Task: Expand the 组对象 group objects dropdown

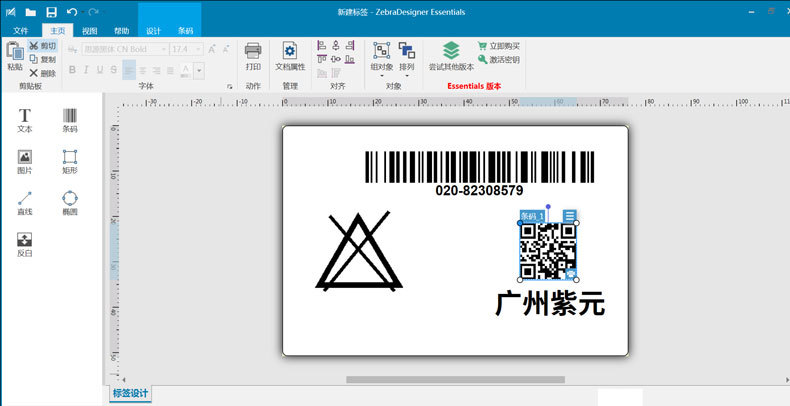Action: (381, 76)
